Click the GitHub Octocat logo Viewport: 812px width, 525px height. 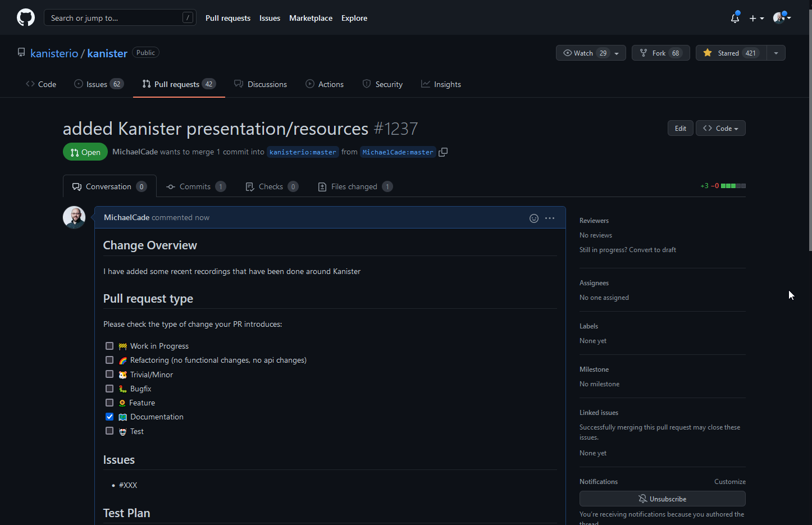[x=26, y=17]
